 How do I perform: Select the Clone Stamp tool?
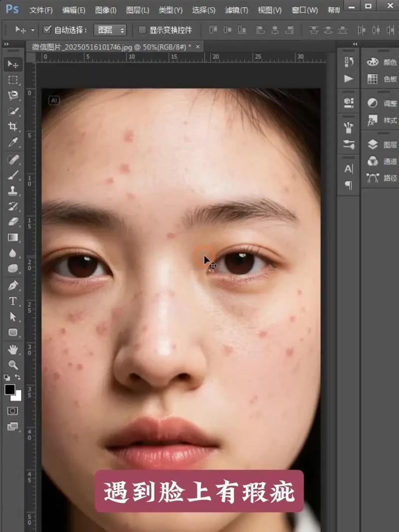coord(13,190)
